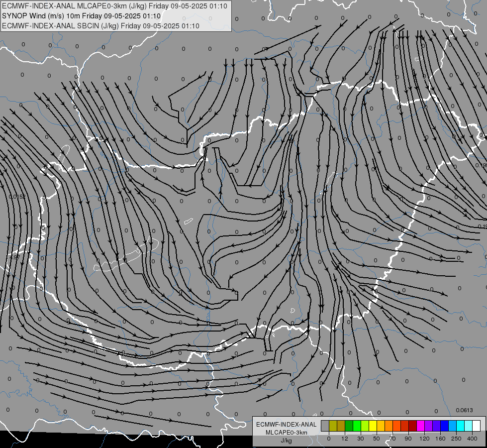Click the map value '0.0152'
Screen dimensions: 487x448
(17, 197)
